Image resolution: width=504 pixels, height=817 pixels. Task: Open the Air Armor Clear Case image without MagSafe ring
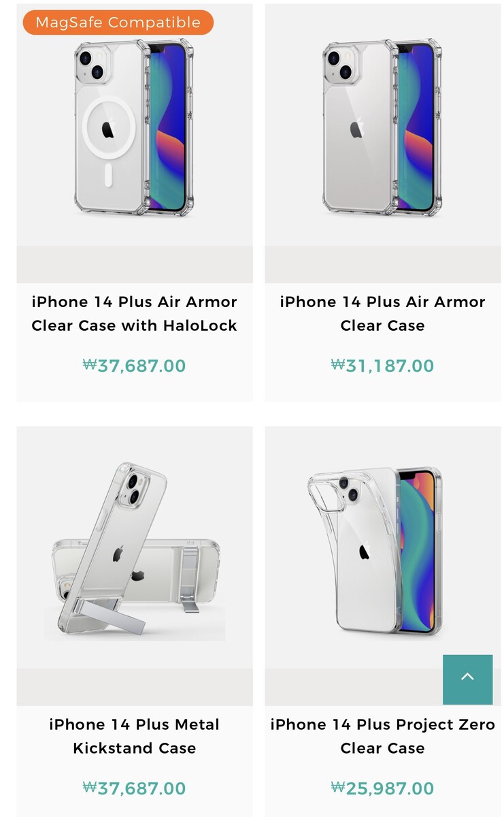point(382,128)
